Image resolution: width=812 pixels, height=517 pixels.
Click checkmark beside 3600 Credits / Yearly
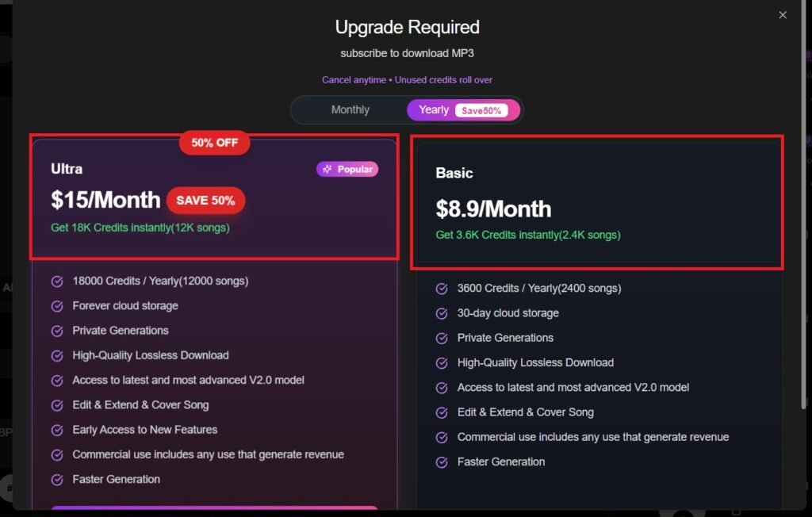(442, 289)
